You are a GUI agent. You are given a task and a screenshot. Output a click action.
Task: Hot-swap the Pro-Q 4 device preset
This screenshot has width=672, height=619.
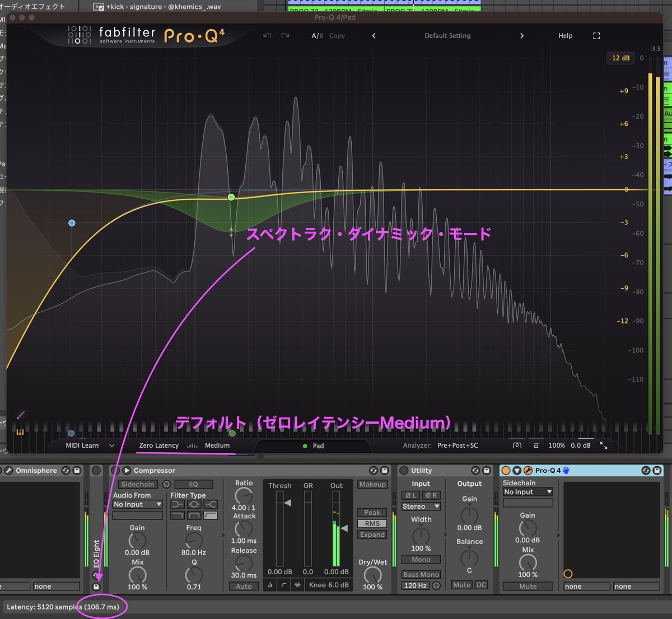click(x=646, y=471)
